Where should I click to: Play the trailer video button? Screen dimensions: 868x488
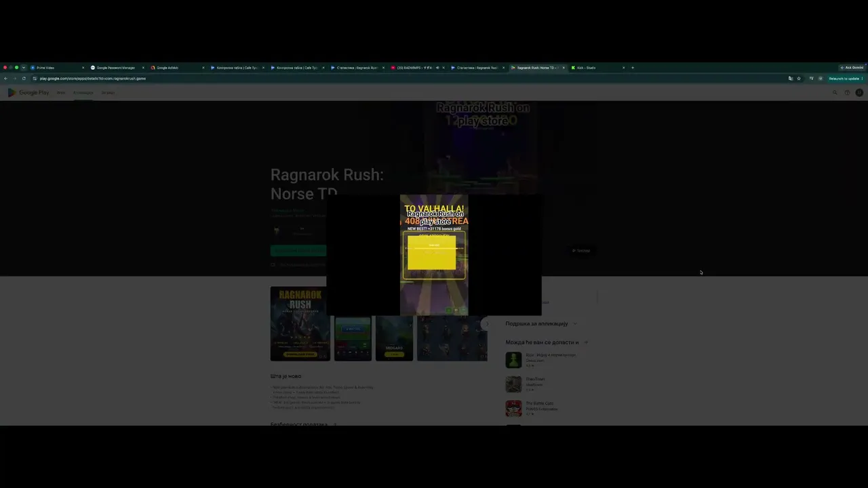click(580, 251)
